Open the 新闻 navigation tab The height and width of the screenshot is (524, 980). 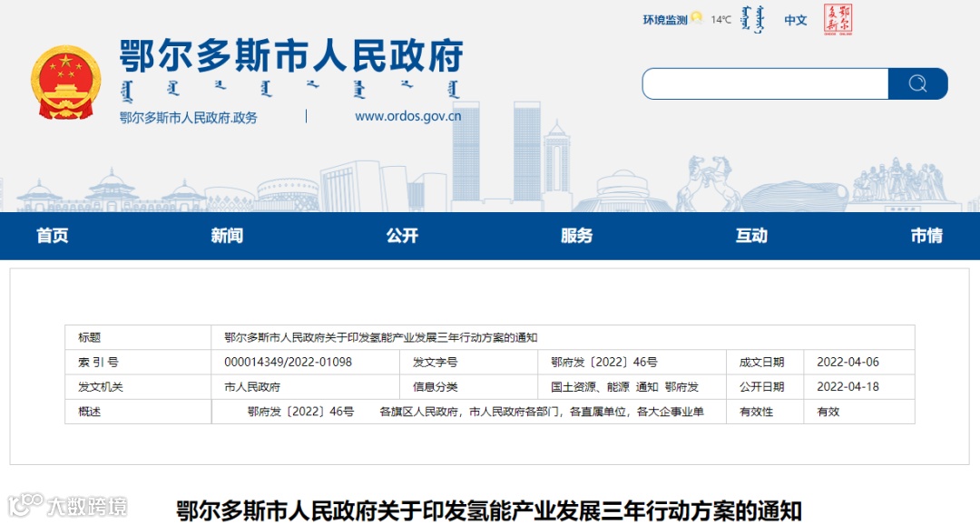point(227,236)
